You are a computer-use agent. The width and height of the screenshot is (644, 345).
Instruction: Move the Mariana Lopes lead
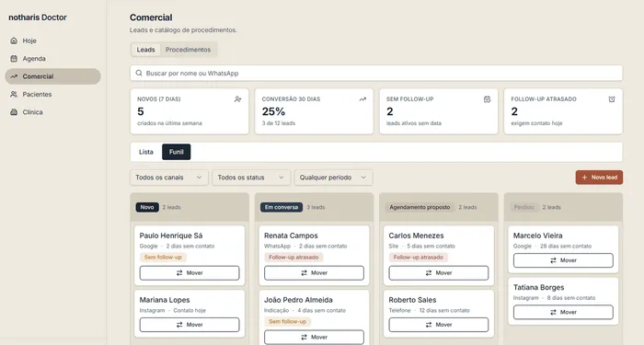[x=190, y=325]
